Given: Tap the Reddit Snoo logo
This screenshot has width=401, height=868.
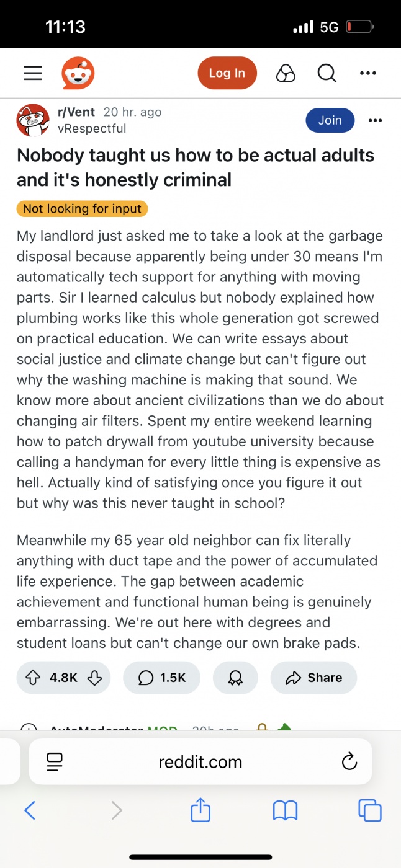Looking at the screenshot, I should point(78,73).
